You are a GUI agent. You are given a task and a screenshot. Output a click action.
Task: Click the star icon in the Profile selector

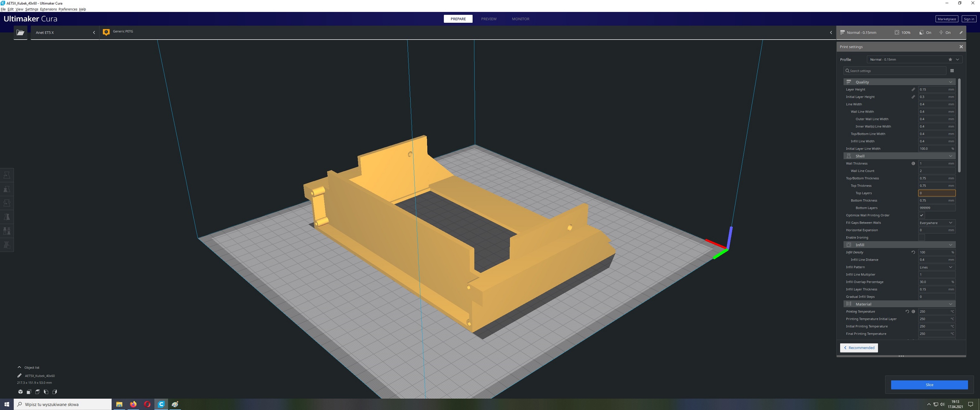[x=950, y=60]
